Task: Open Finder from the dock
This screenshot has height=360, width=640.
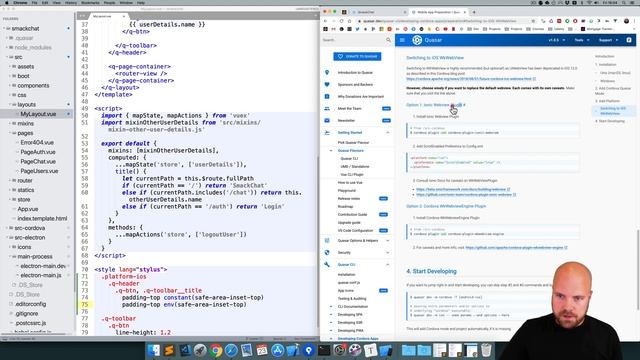Action: point(154,350)
